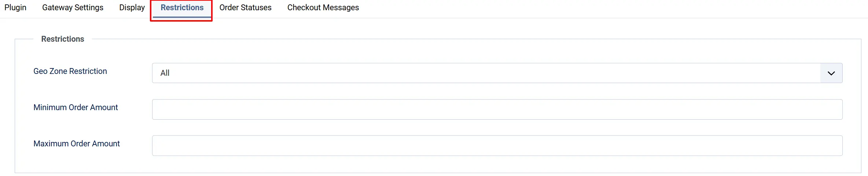Image resolution: width=868 pixels, height=176 pixels.
Task: Open the Geo Zone Restriction dropdown
Action: click(x=497, y=73)
